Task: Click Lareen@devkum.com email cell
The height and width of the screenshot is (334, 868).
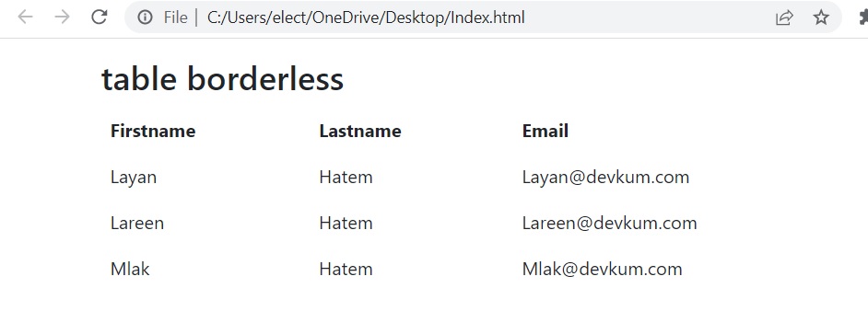Action: 609,224
